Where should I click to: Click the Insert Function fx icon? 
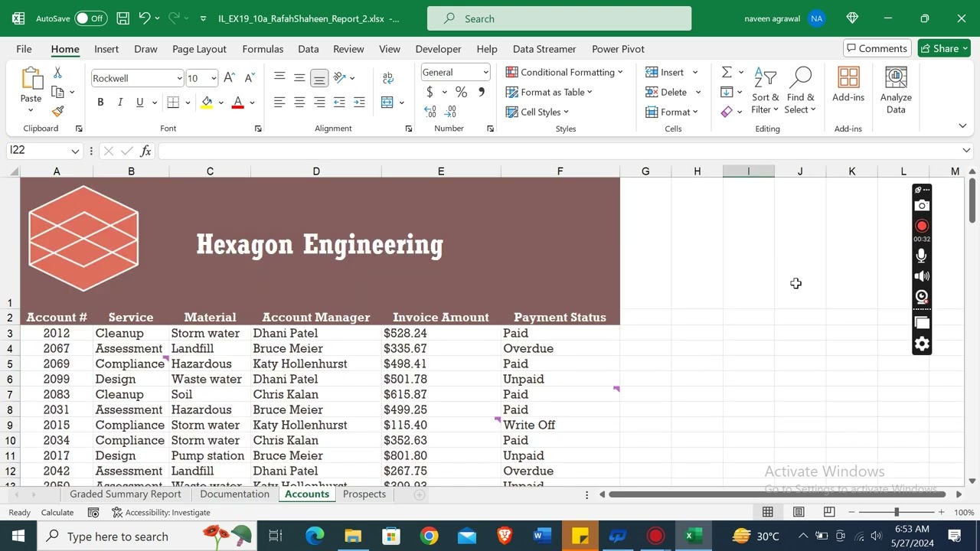coord(145,151)
